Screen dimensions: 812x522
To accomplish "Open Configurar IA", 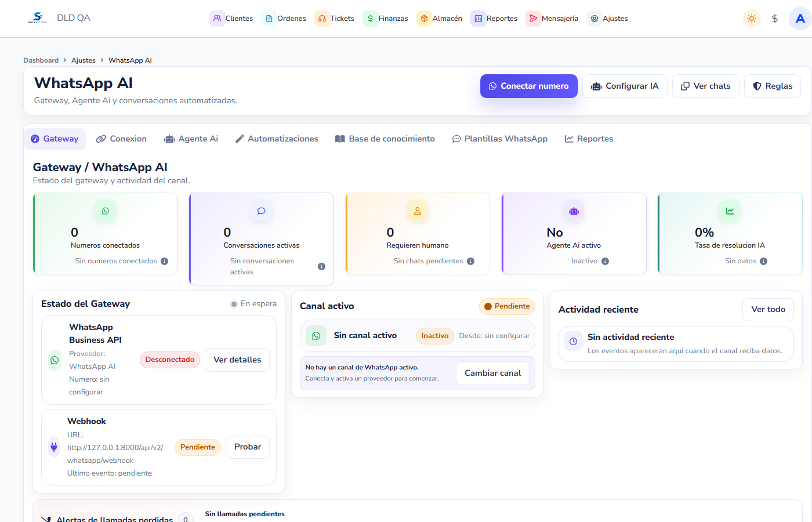I will [625, 86].
